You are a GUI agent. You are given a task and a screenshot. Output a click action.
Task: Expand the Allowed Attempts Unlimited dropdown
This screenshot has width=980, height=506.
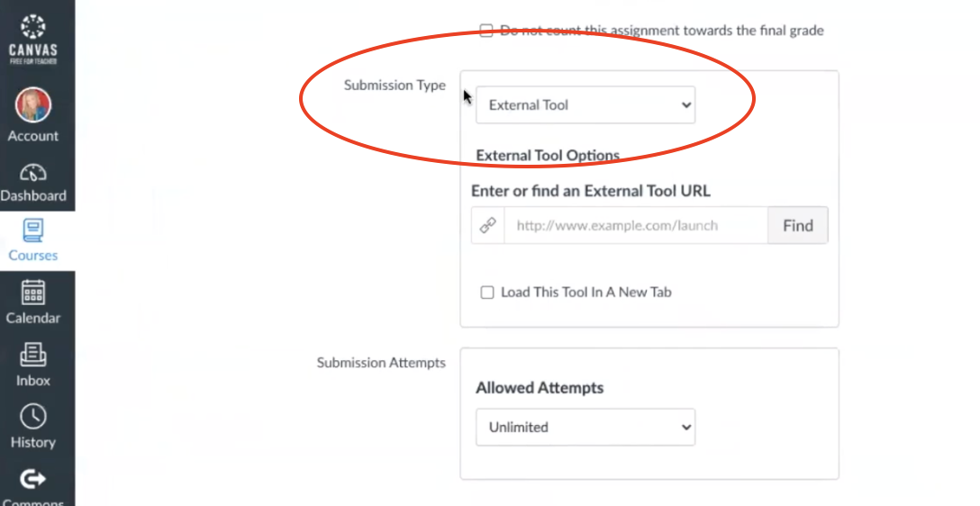585,428
